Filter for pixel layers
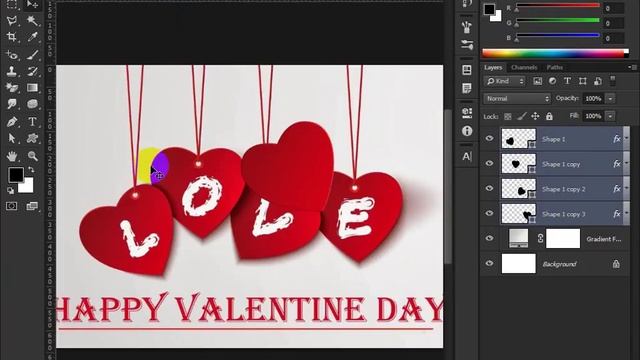The image size is (640, 360). (x=538, y=81)
